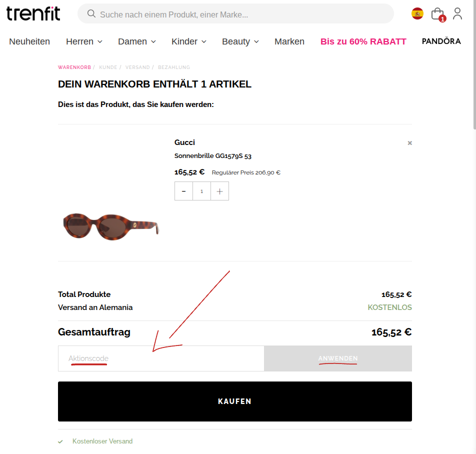The image size is (476, 454).
Task: Increase sunglasses quantity with plus button
Action: pos(219,191)
